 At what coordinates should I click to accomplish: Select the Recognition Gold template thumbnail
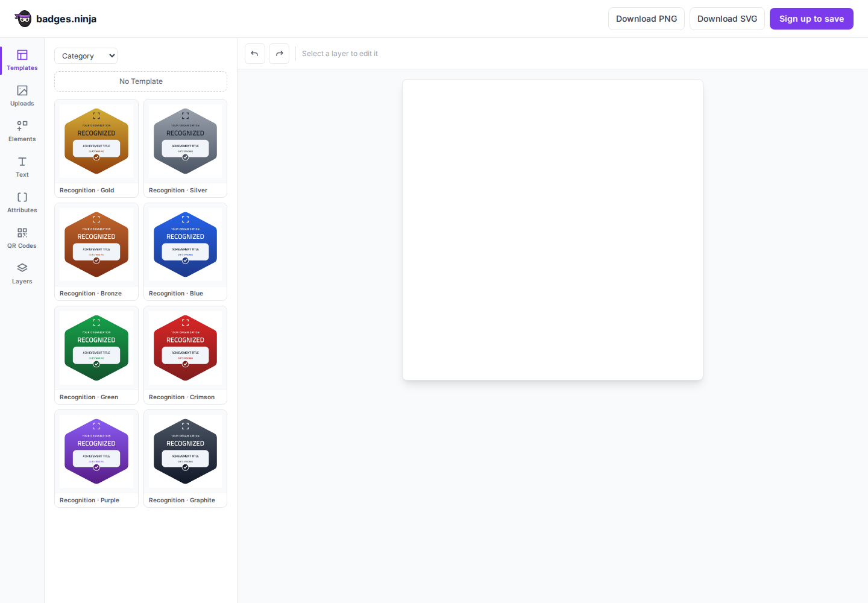96,141
